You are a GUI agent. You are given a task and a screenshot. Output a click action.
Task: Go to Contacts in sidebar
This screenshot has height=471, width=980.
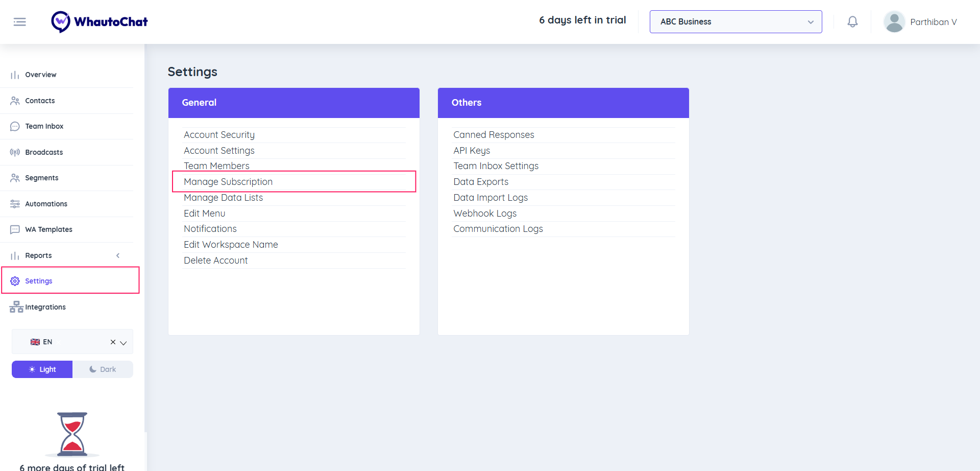point(40,101)
